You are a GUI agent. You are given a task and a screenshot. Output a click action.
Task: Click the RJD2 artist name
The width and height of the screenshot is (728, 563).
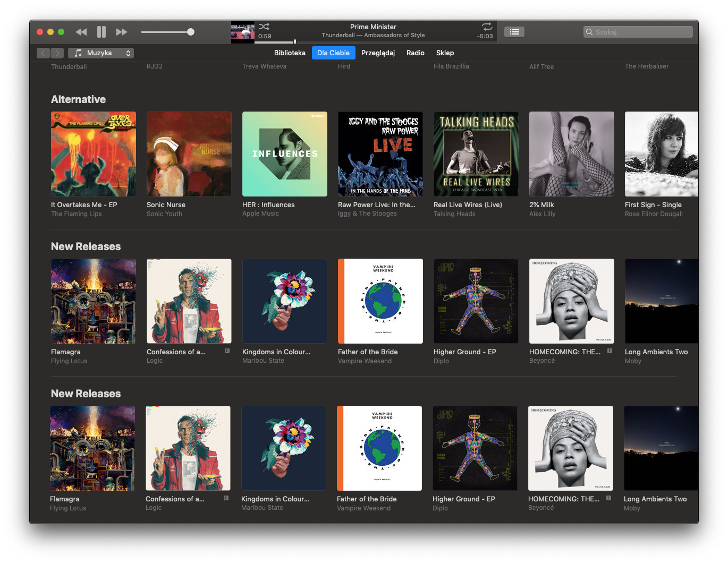pyautogui.click(x=155, y=66)
